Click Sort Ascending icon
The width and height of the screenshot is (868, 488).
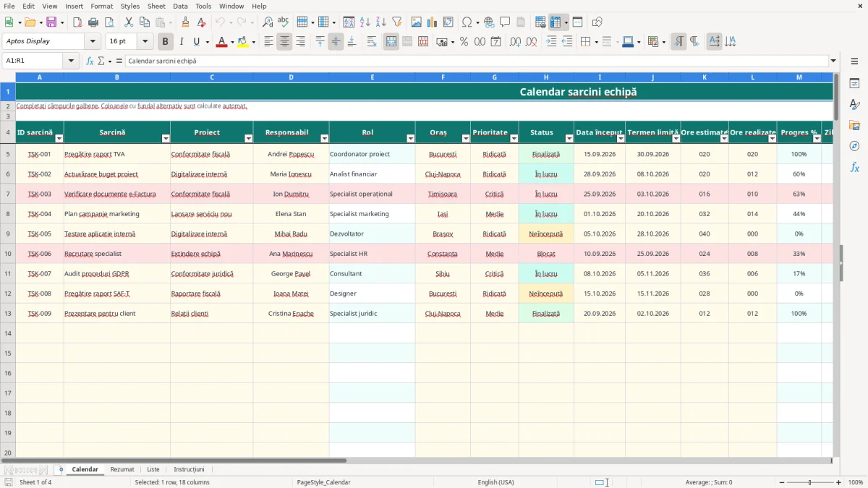[x=365, y=22]
